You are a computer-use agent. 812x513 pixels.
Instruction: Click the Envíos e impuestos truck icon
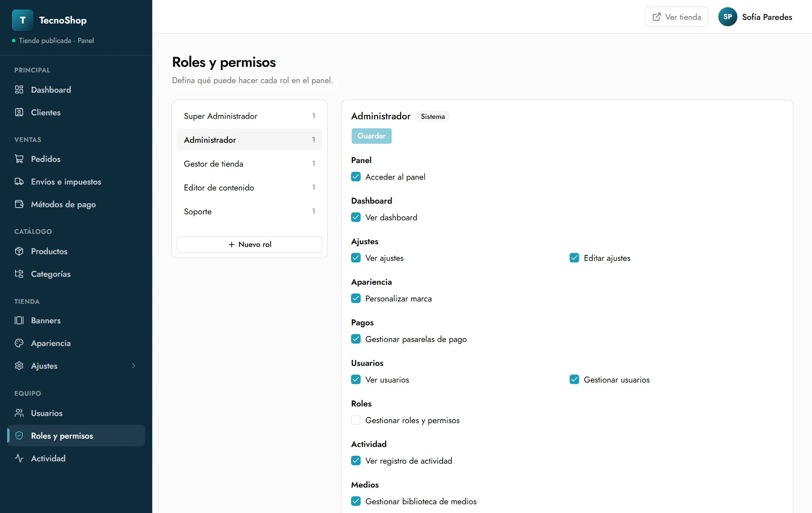tap(19, 181)
